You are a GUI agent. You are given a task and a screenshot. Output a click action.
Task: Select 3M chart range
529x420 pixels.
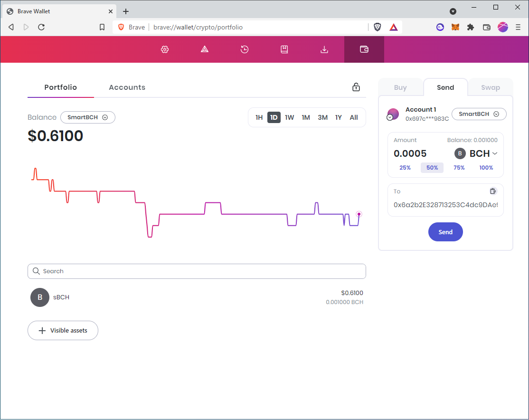[x=322, y=117]
